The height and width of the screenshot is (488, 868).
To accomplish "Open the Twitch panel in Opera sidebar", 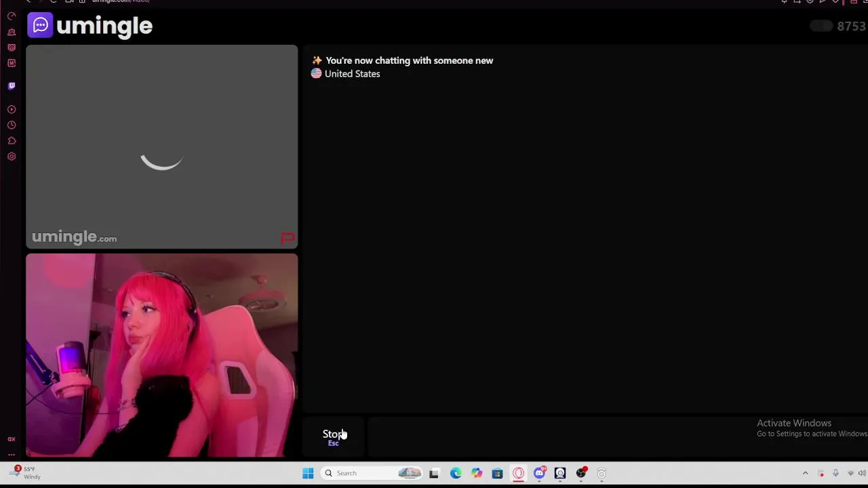I will [12, 86].
